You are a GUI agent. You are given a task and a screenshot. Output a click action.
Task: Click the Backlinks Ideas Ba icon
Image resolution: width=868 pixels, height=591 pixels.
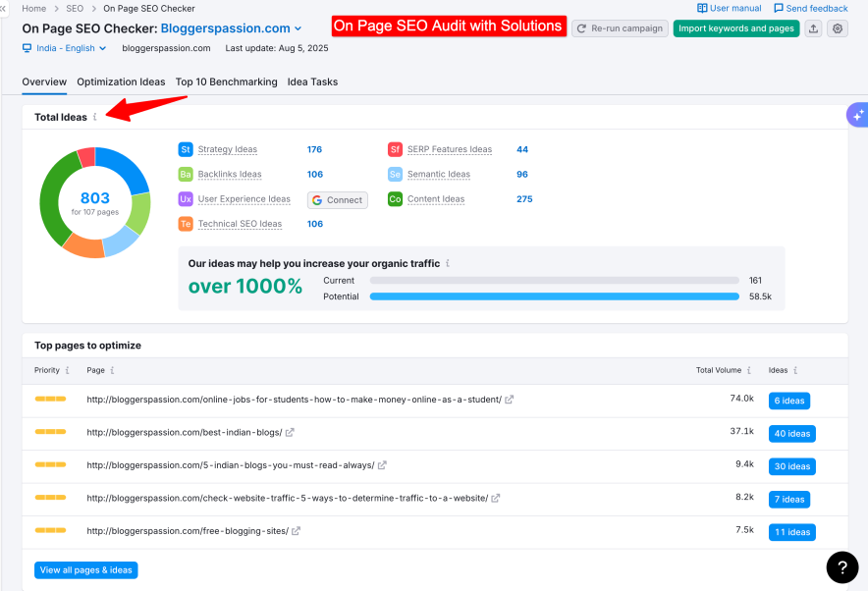click(187, 174)
